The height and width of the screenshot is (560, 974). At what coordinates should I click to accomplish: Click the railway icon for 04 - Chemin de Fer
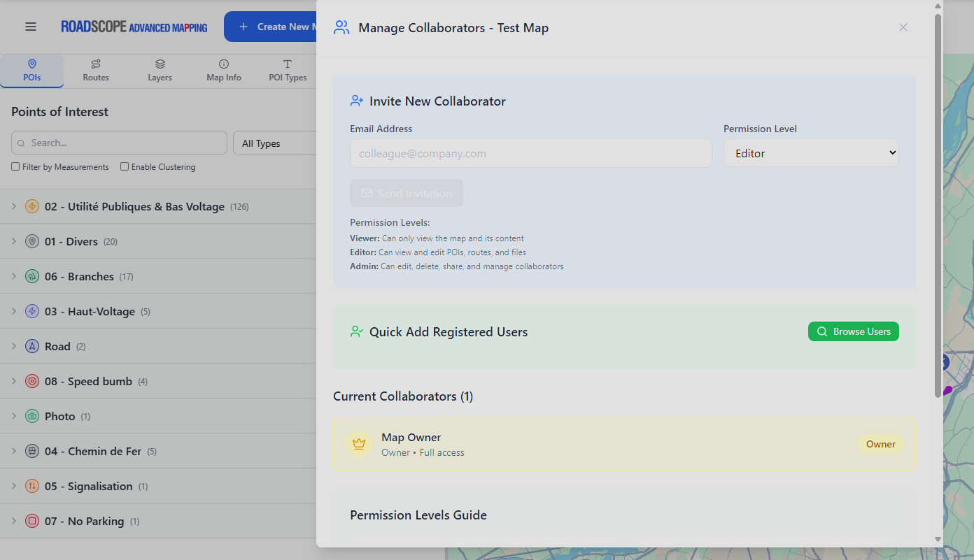coord(31,451)
